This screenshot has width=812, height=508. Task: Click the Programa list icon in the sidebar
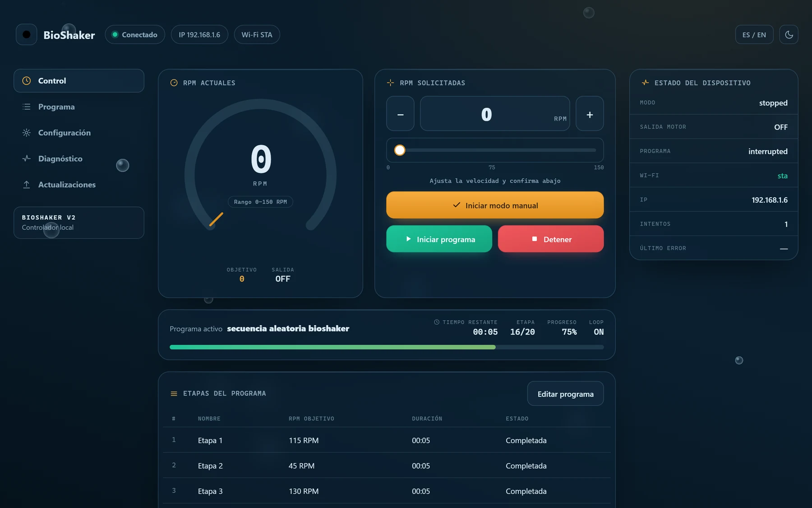(27, 107)
